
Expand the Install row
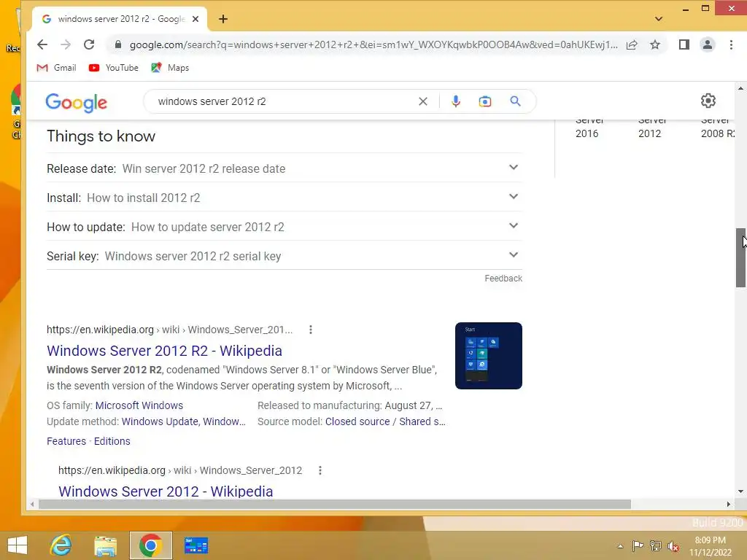tap(285, 197)
